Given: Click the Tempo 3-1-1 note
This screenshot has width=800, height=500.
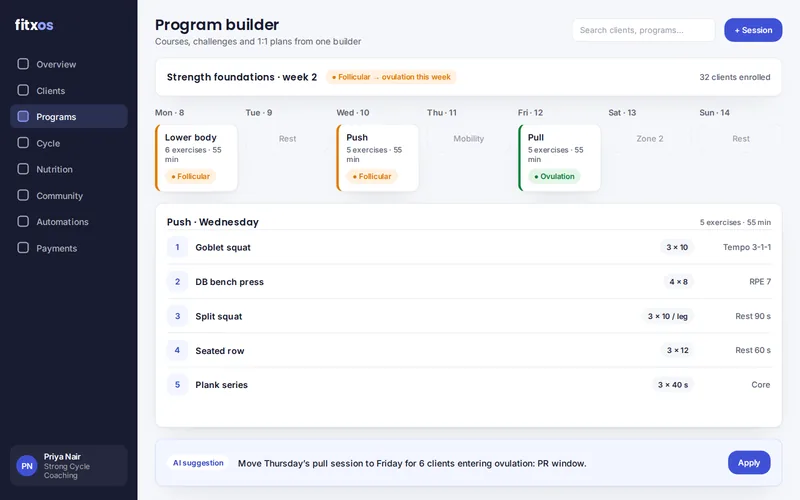Looking at the screenshot, I should tap(747, 247).
